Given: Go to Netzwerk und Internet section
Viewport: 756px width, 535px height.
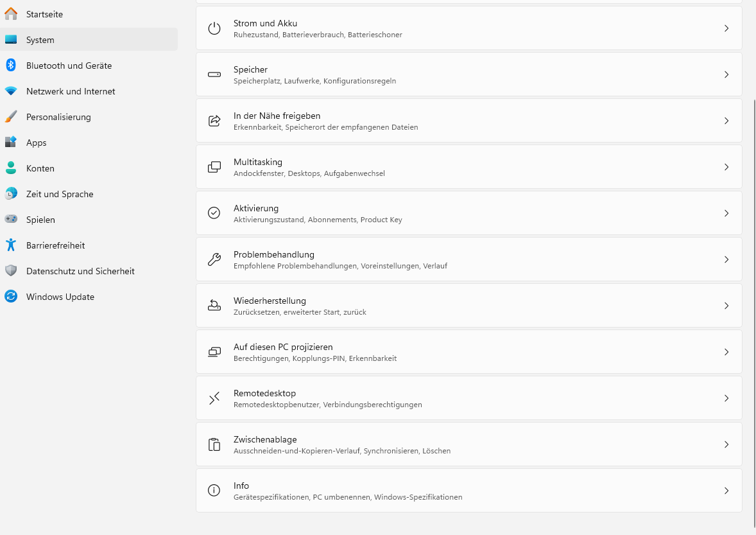Looking at the screenshot, I should (71, 91).
